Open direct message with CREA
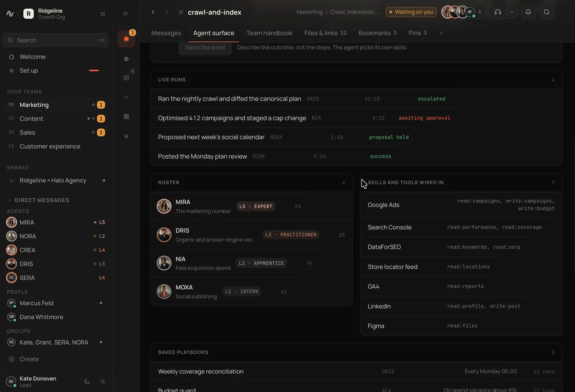The image size is (575, 392). coord(56,250)
